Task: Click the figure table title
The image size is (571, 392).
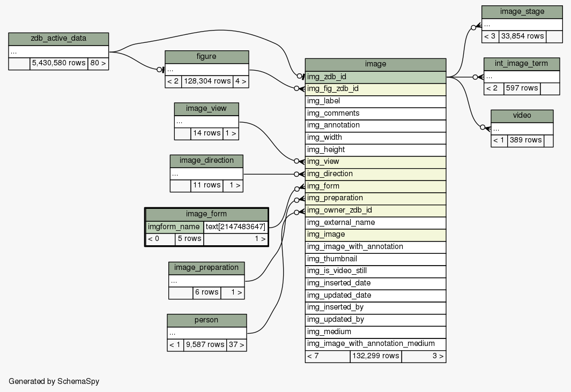Action: coord(206,57)
